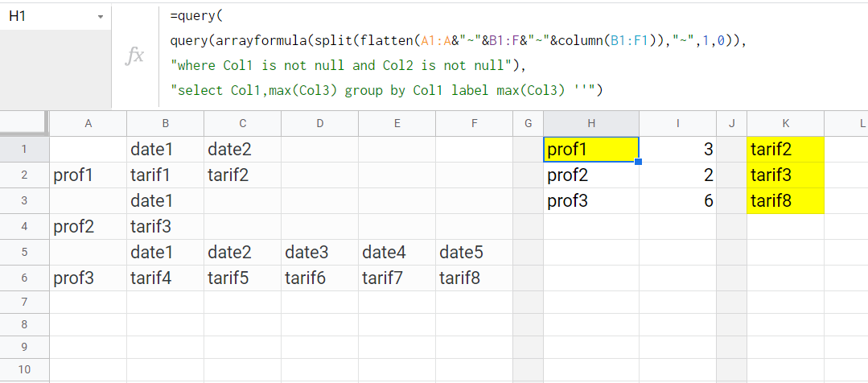Click cell D6 containing tarif6
Image resolution: width=868 pixels, height=383 pixels.
pyautogui.click(x=319, y=278)
